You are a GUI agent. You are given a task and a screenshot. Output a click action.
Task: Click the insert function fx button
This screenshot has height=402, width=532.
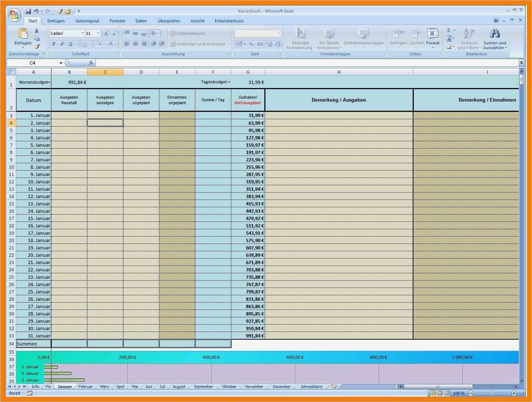click(x=91, y=63)
